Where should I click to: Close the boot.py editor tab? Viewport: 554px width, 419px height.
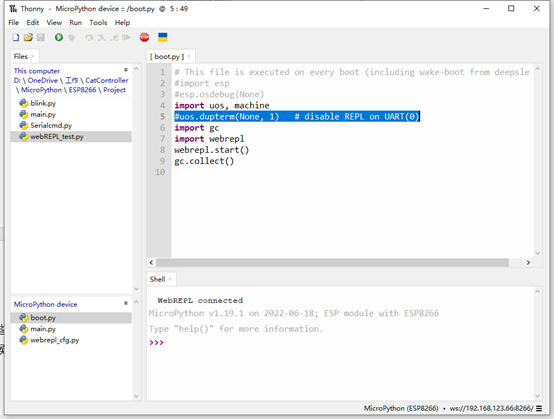189,56
